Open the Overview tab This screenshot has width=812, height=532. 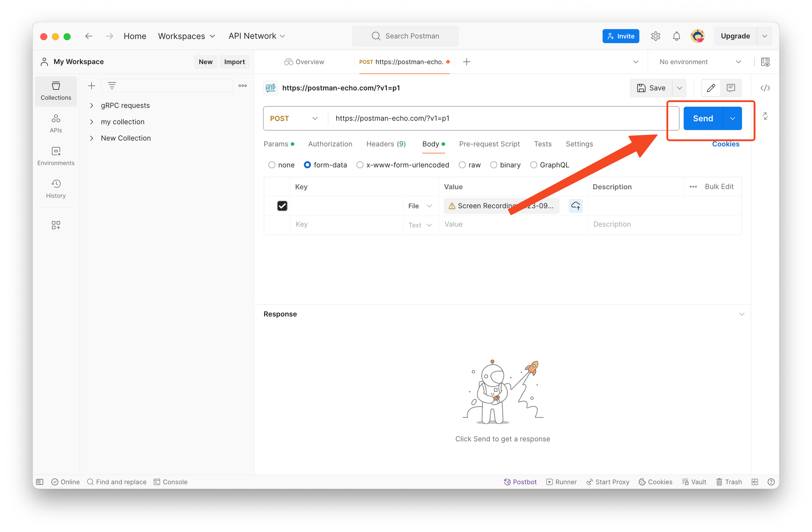304,62
